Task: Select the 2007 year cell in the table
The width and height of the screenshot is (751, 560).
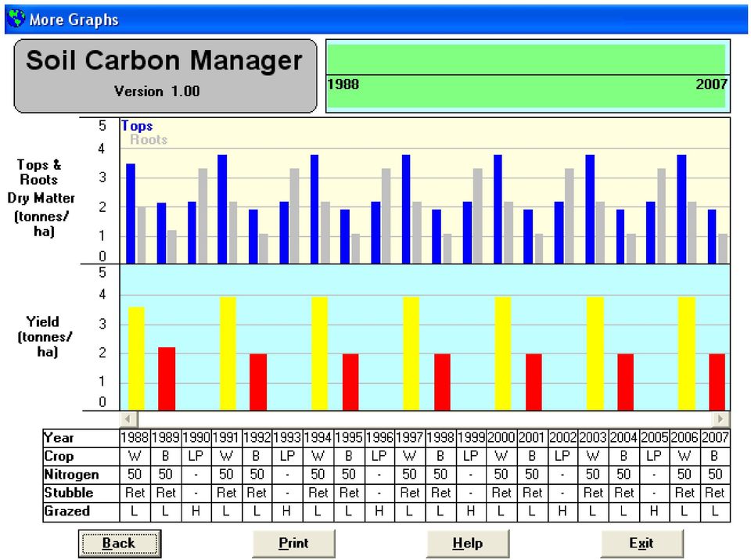Action: (715, 438)
